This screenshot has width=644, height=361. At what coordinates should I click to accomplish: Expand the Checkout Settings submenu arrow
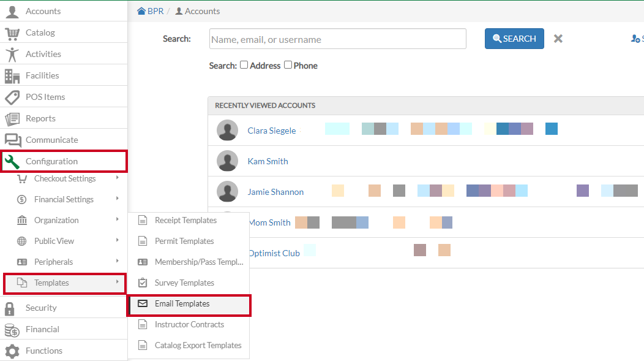[x=118, y=178]
